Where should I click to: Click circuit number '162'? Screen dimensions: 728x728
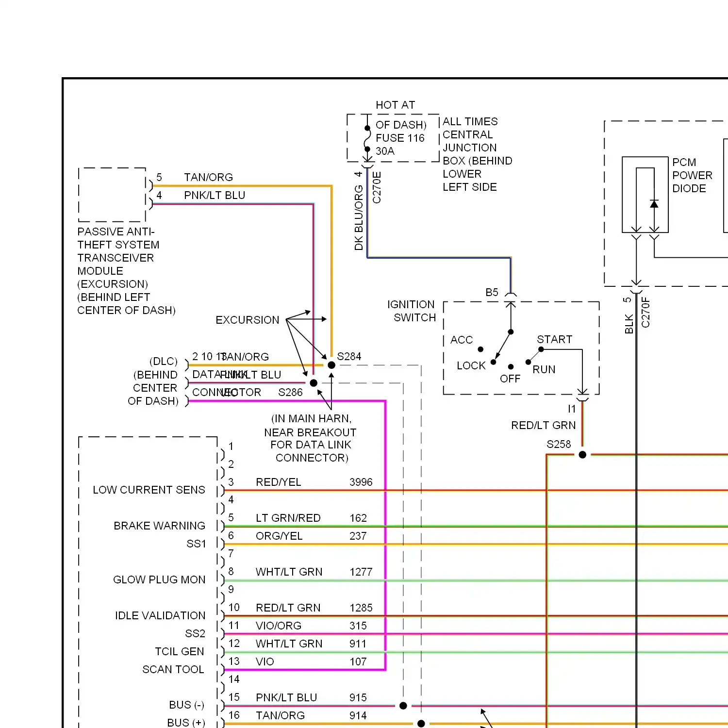(358, 518)
